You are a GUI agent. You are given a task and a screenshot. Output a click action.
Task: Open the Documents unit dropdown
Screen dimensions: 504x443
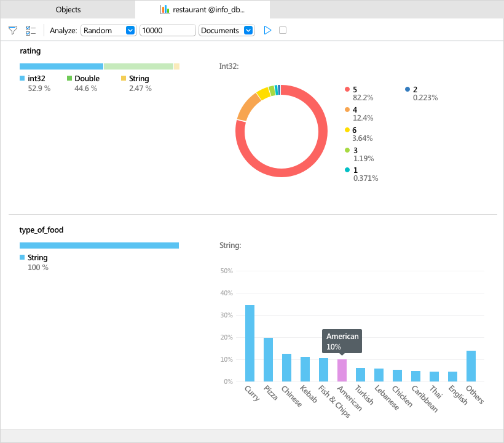click(x=227, y=30)
